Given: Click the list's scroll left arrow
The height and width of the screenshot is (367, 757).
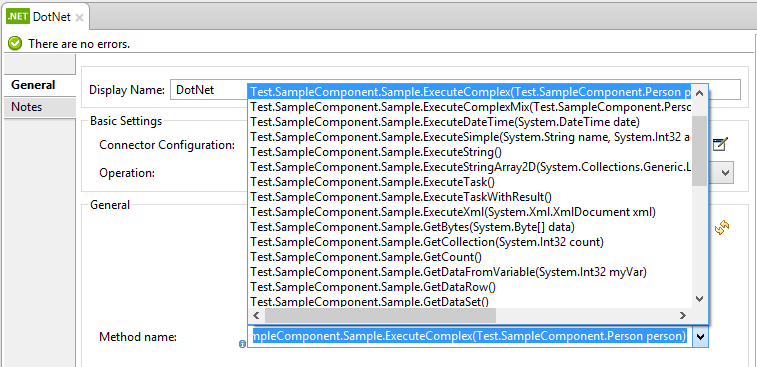Looking at the screenshot, I should point(256,315).
